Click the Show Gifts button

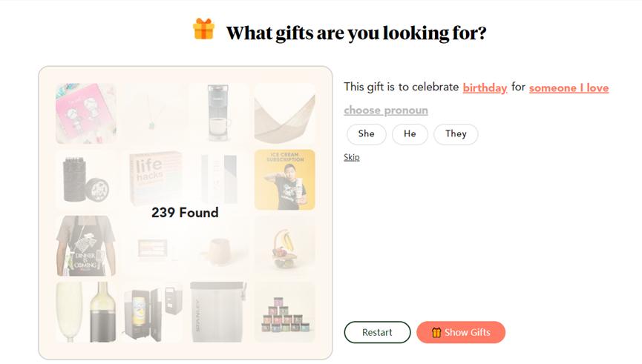click(460, 332)
